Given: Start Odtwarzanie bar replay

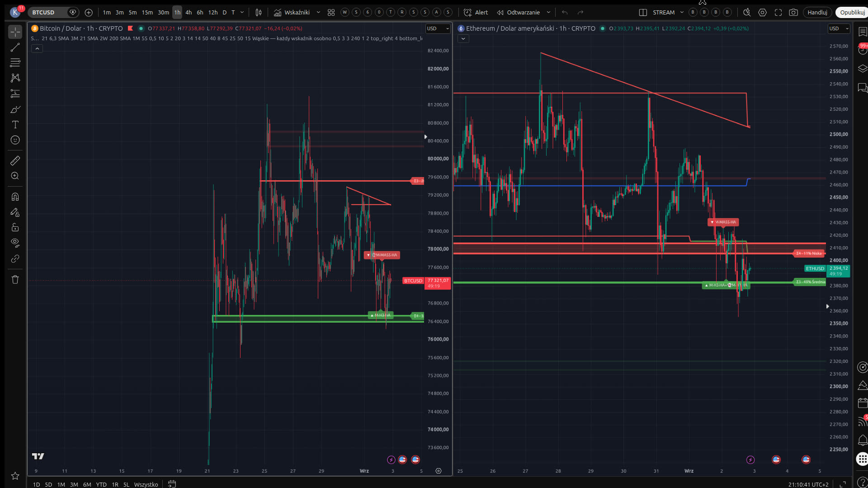Looking at the screenshot, I should [519, 13].
